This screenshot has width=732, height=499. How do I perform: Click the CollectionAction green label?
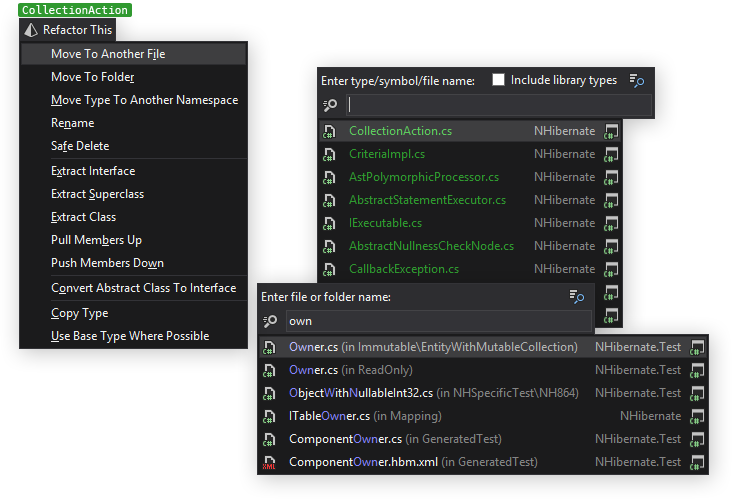pyautogui.click(x=75, y=10)
